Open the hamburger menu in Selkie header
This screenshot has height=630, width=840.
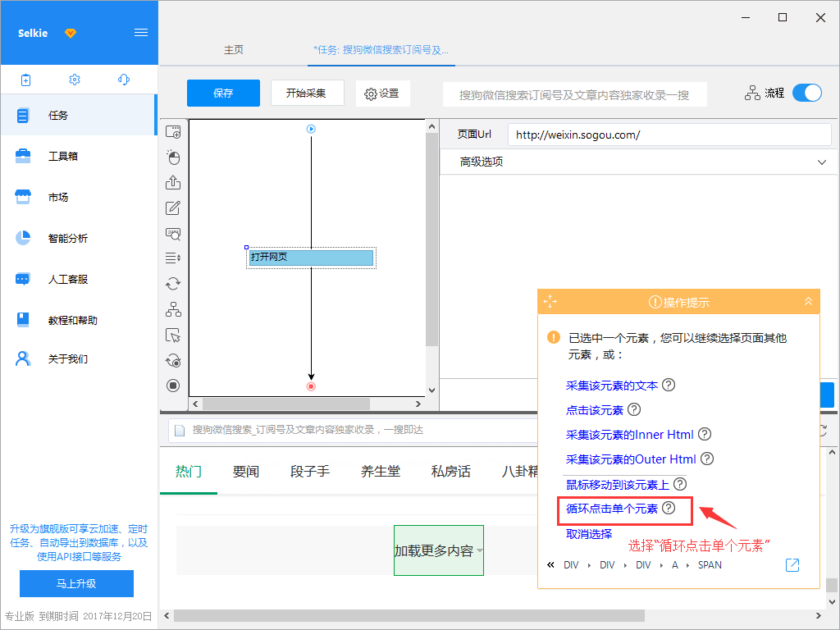141,33
